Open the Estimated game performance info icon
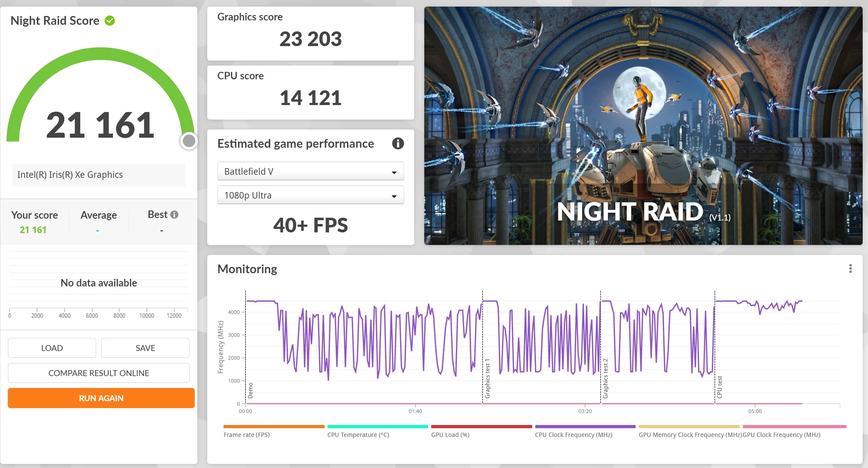 (398, 144)
